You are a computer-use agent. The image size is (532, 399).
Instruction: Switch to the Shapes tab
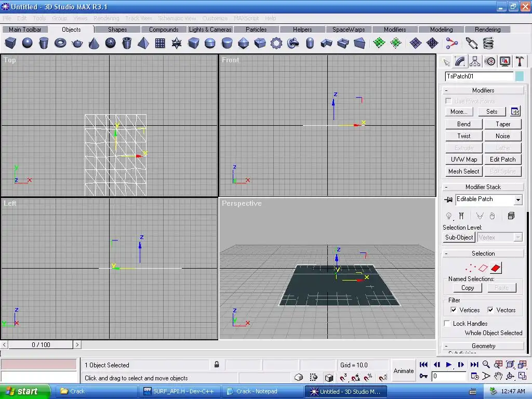(x=117, y=30)
